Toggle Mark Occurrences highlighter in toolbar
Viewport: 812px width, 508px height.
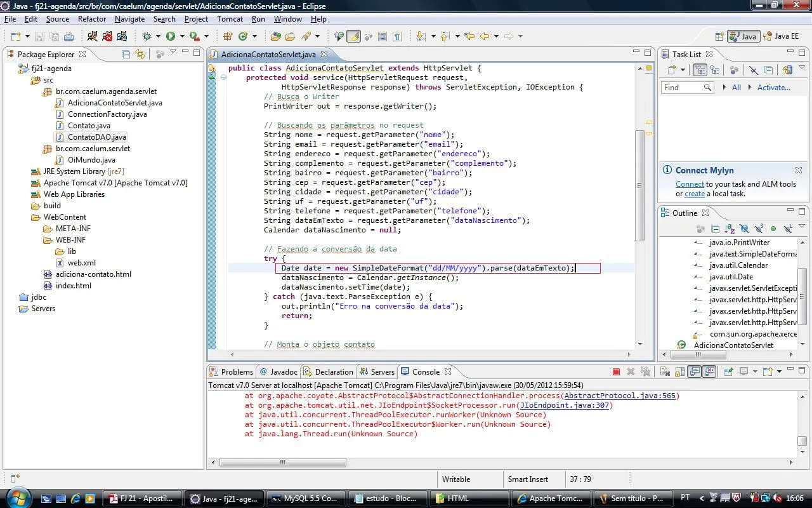(x=354, y=36)
